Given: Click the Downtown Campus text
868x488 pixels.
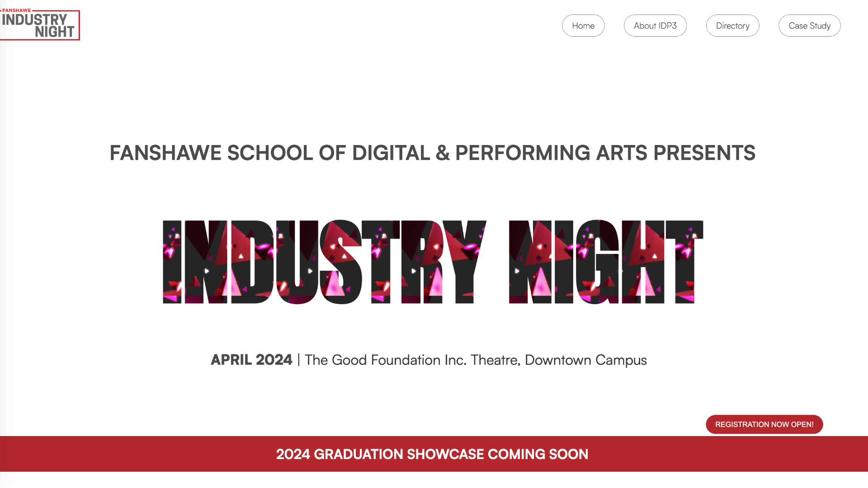Looking at the screenshot, I should click(x=585, y=360).
